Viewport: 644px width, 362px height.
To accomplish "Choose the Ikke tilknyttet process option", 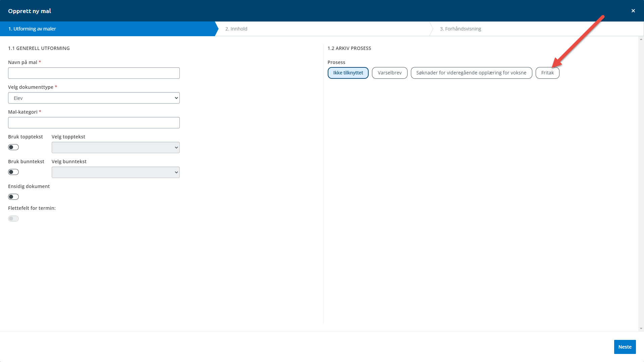I will 348,73.
